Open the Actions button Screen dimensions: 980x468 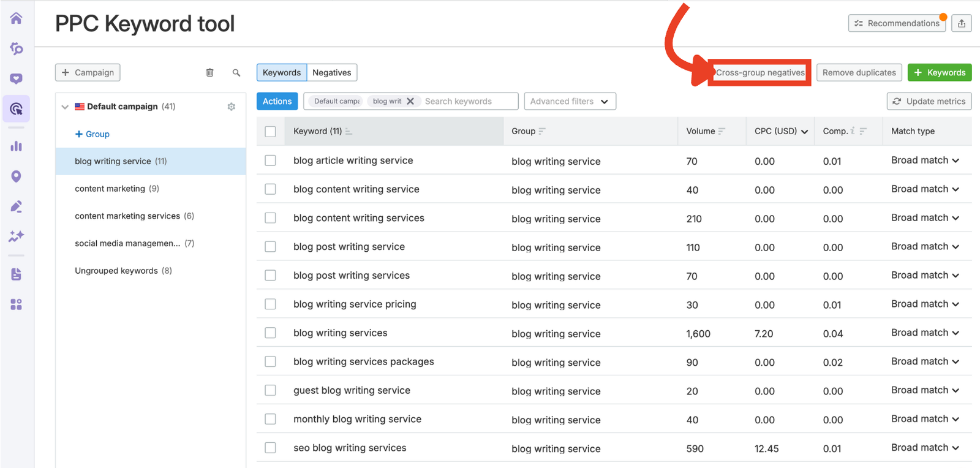pos(277,101)
